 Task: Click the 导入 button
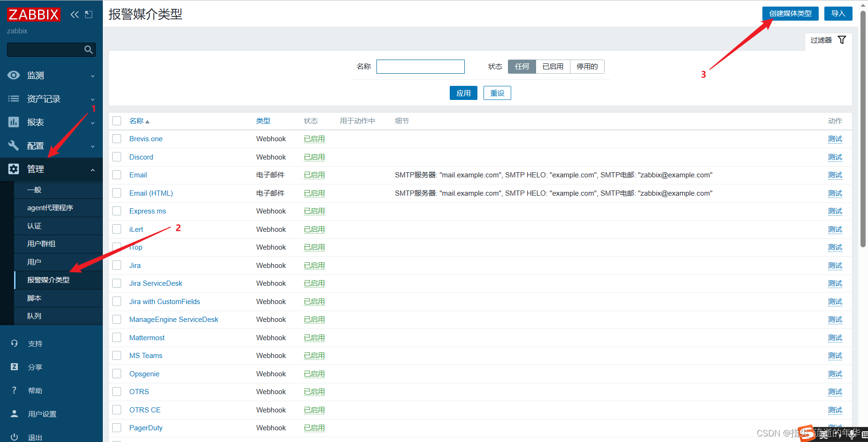tap(838, 14)
